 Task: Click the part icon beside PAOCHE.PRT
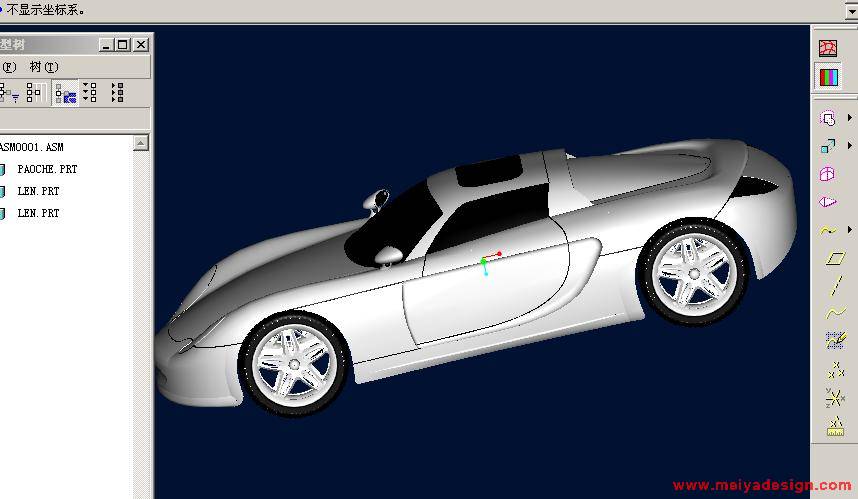click(x=3, y=170)
